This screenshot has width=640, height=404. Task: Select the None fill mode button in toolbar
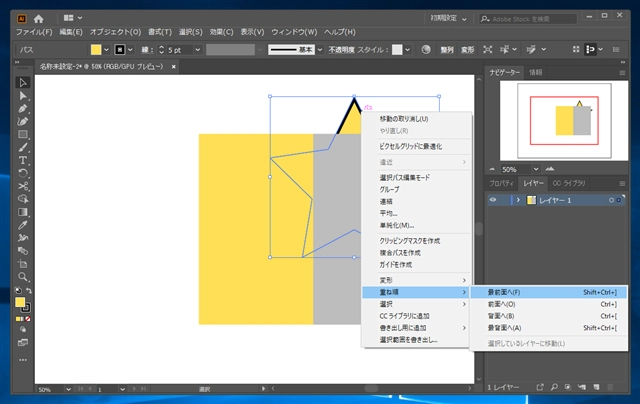click(x=28, y=319)
